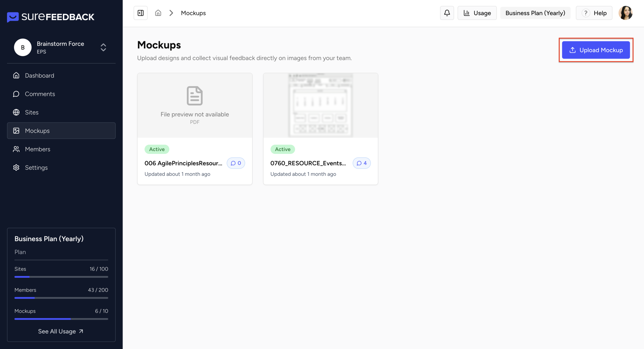
Task: Go to home via breadcrumb icon
Action: coord(158,13)
